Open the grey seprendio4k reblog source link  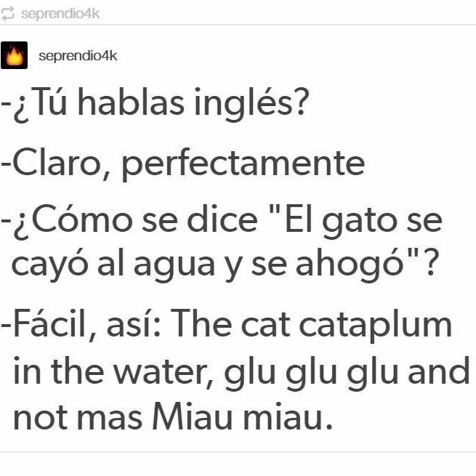click(60, 14)
